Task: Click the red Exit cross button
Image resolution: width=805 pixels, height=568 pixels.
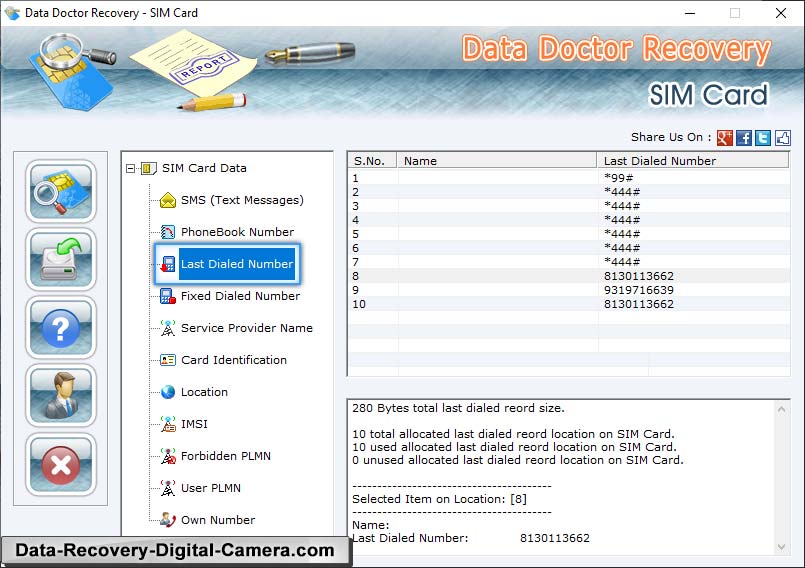Action: (61, 464)
